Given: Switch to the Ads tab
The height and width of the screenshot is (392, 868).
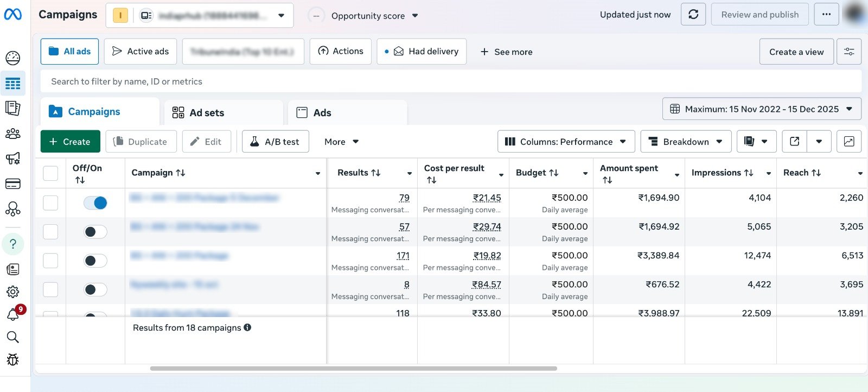Looking at the screenshot, I should [322, 113].
